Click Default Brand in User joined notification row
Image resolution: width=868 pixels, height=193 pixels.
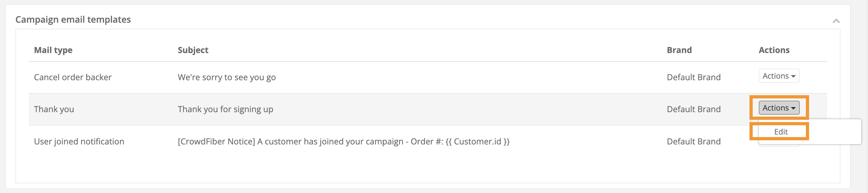[693, 142]
